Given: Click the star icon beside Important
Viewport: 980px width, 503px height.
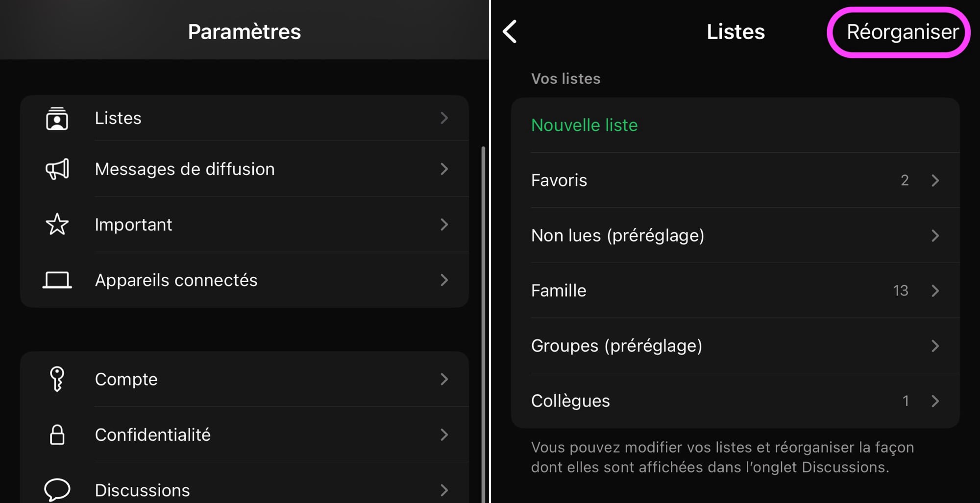Looking at the screenshot, I should tap(57, 224).
